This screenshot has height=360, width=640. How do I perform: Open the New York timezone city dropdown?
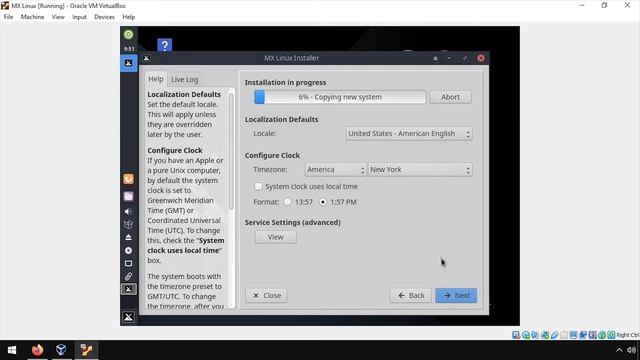coord(420,169)
